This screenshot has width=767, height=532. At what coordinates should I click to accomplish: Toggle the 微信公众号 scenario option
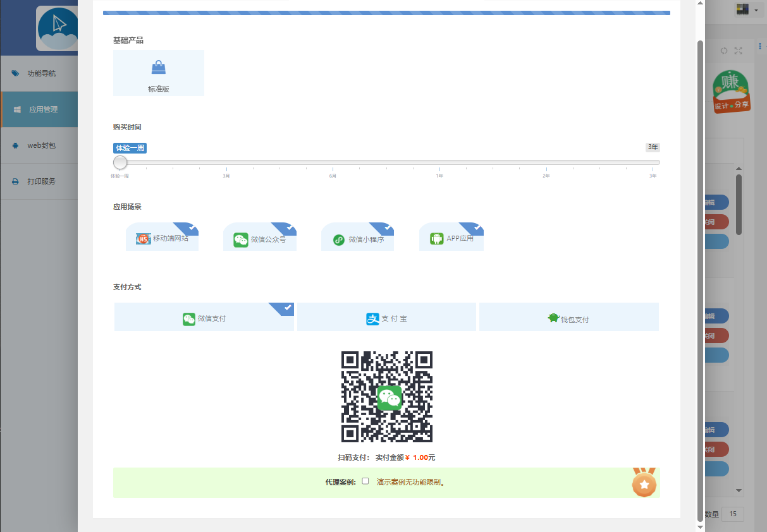click(x=260, y=239)
